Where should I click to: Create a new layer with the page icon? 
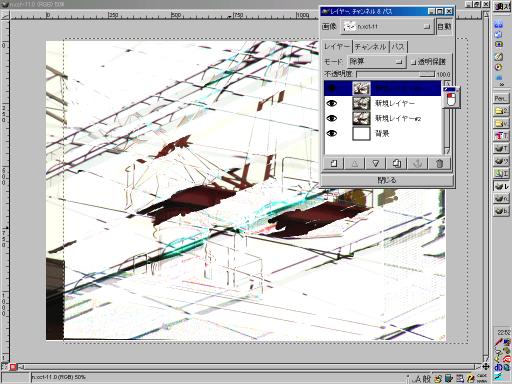(334, 164)
